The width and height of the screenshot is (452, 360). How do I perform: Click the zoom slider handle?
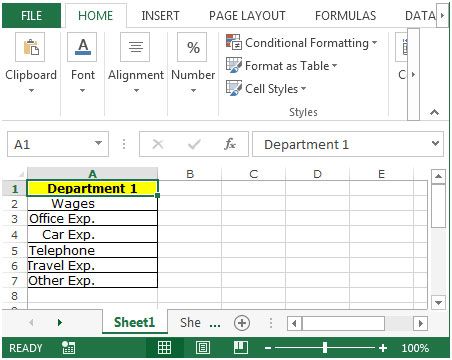click(325, 348)
